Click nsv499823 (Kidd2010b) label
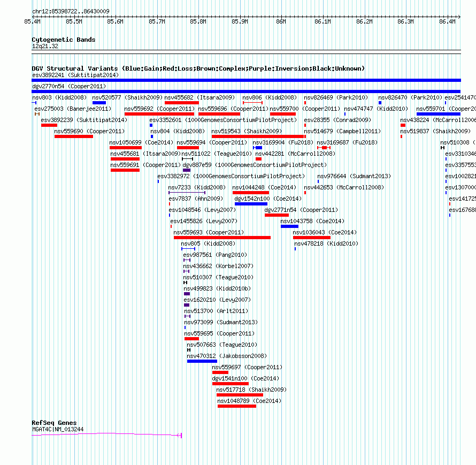 217,288
